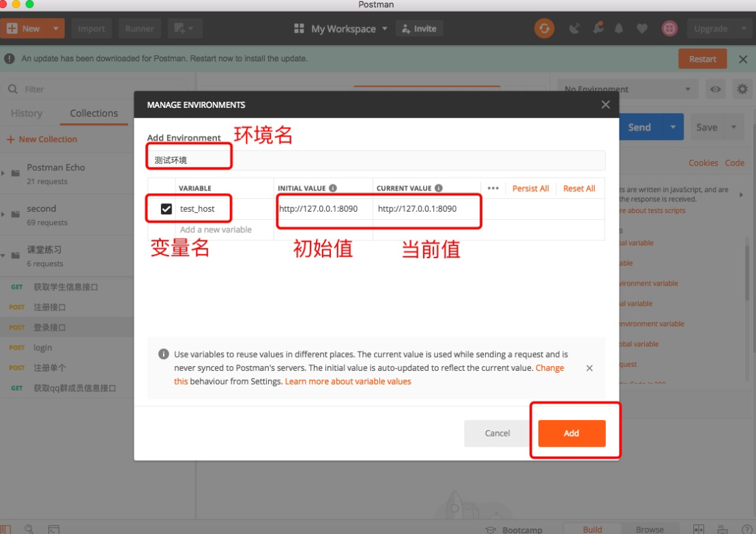Image resolution: width=756 pixels, height=534 pixels.
Task: Click the Initial Value info icon
Action: click(x=333, y=188)
